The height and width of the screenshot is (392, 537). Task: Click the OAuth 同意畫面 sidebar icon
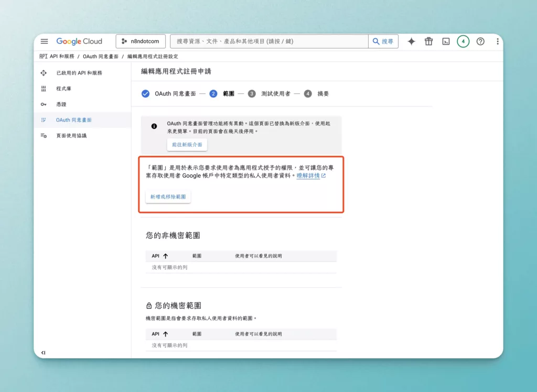[44, 120]
